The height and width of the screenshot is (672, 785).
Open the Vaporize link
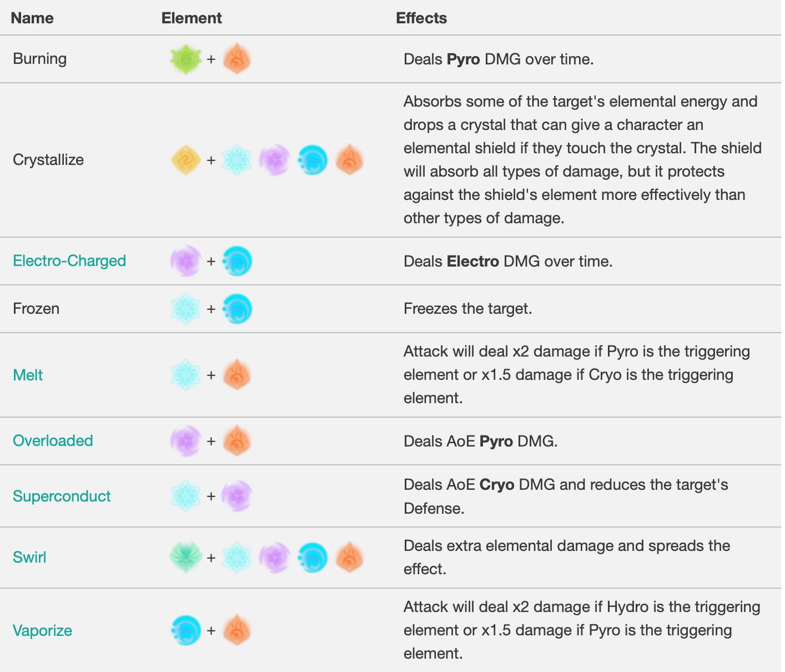(42, 630)
